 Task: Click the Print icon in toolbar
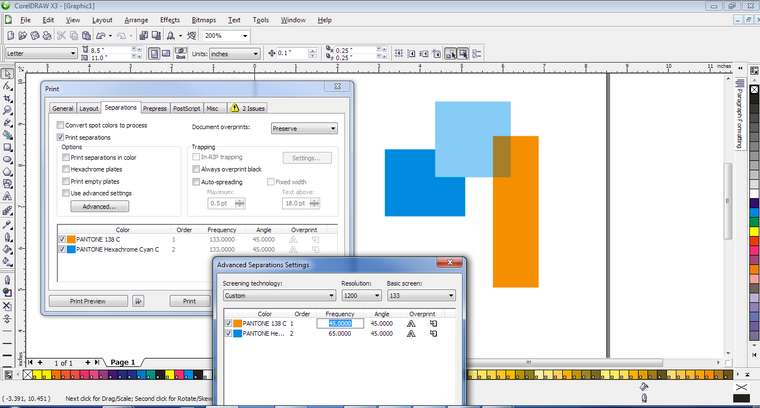point(47,35)
